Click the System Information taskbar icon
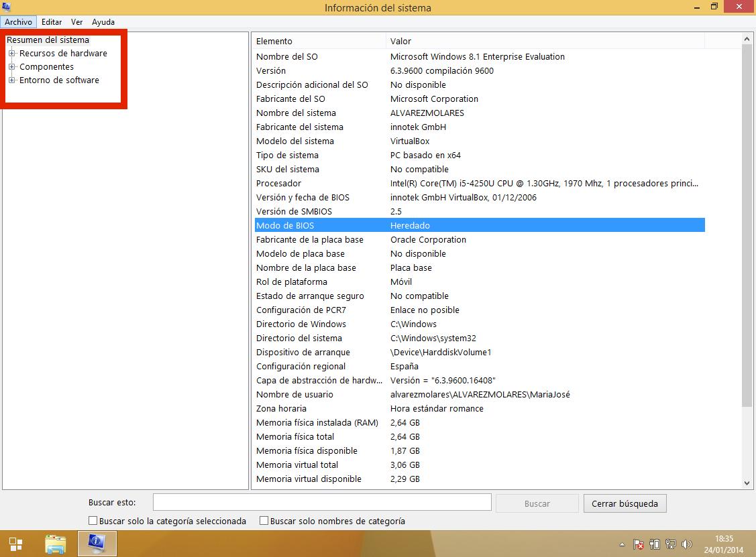The width and height of the screenshot is (756, 557). pos(97,544)
